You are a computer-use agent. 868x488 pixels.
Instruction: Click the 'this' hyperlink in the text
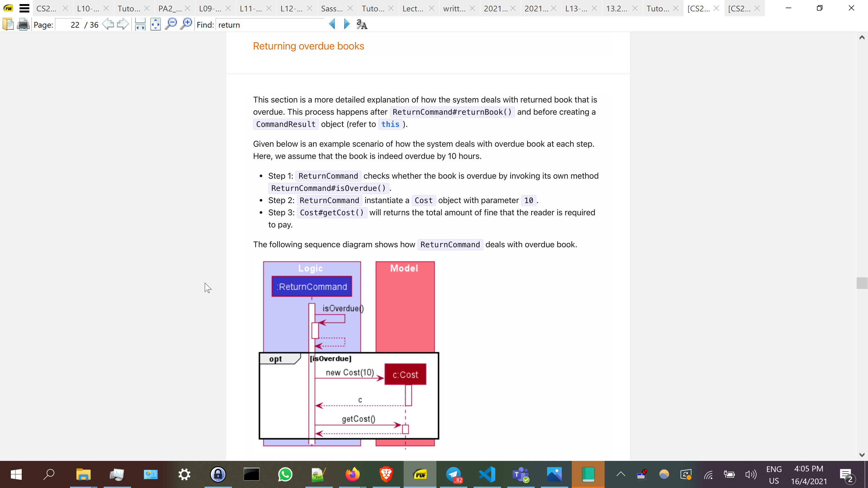pyautogui.click(x=390, y=124)
